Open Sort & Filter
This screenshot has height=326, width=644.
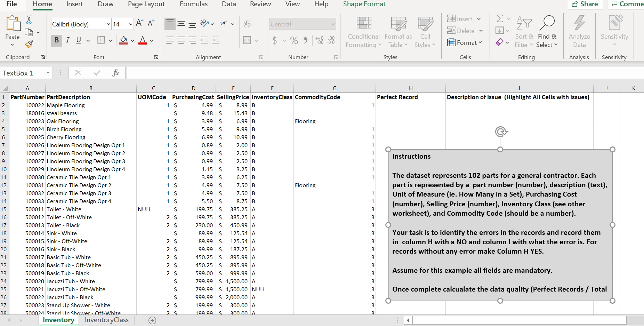click(x=524, y=31)
